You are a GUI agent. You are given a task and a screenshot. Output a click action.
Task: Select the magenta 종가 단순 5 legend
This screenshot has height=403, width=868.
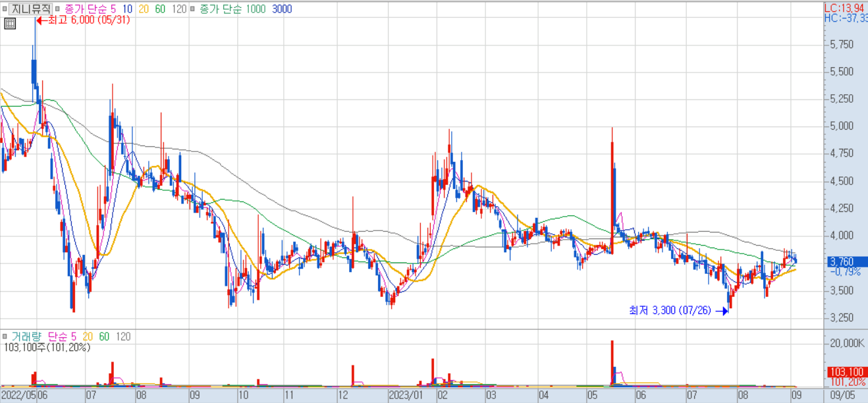point(90,9)
